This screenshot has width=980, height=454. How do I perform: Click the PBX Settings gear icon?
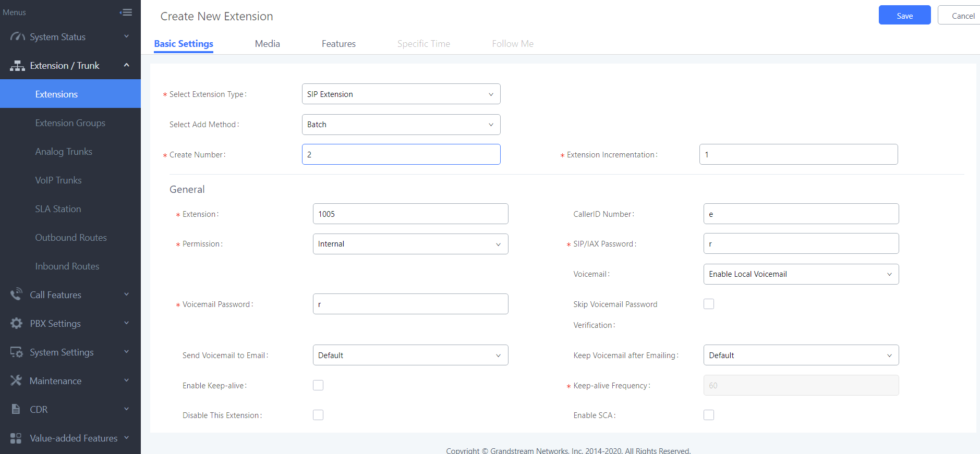point(17,323)
